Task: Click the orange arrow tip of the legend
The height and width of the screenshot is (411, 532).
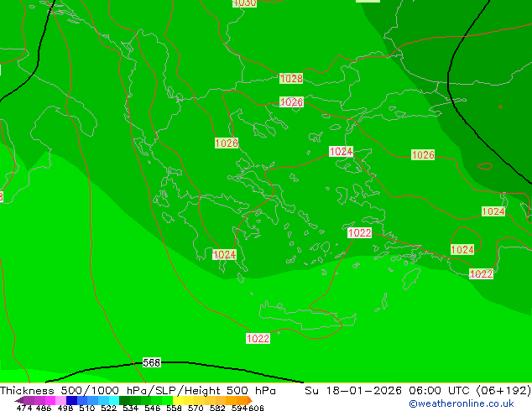Action: coord(250,400)
